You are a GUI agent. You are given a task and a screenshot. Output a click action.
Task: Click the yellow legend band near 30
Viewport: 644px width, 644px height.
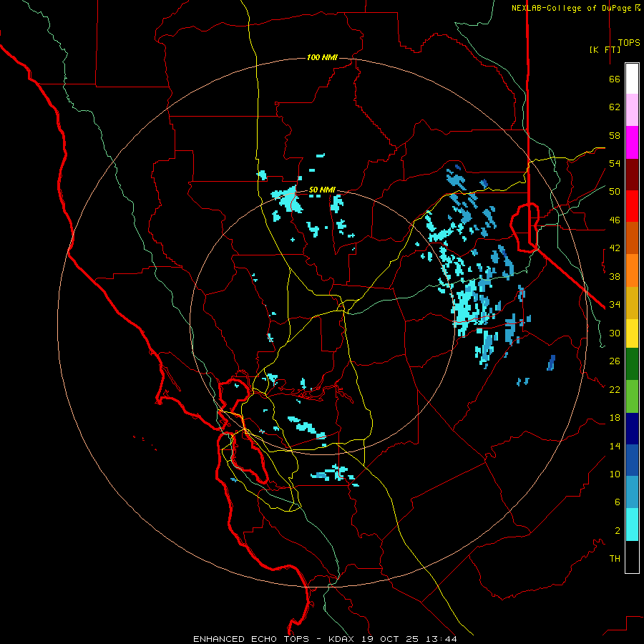(x=632, y=333)
